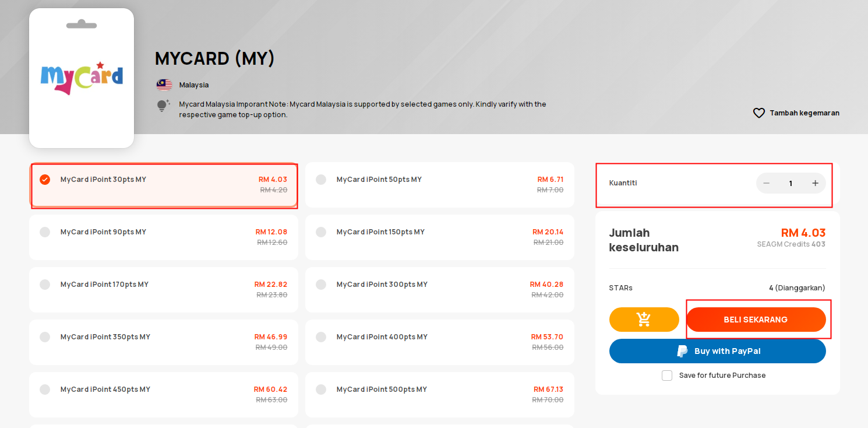Screen dimensions: 868x428
Task: Click struck-through price RM 4.20
Action: (x=274, y=190)
